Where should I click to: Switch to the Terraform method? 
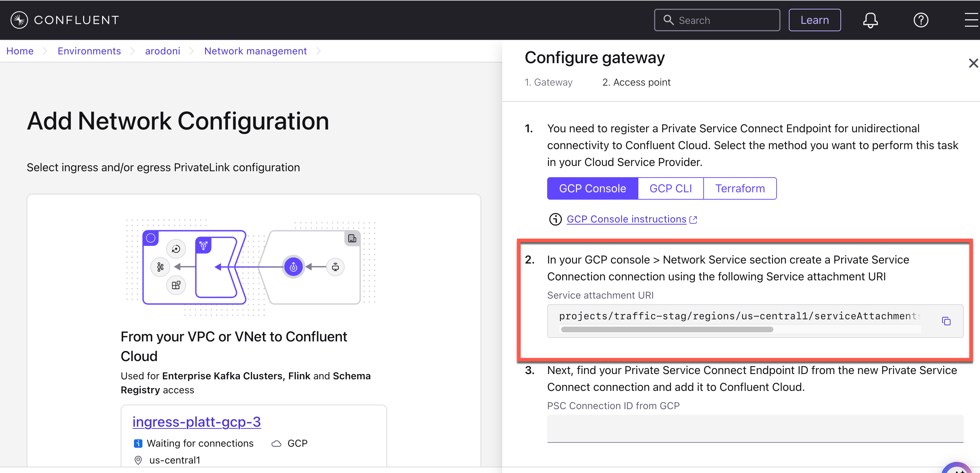click(740, 188)
